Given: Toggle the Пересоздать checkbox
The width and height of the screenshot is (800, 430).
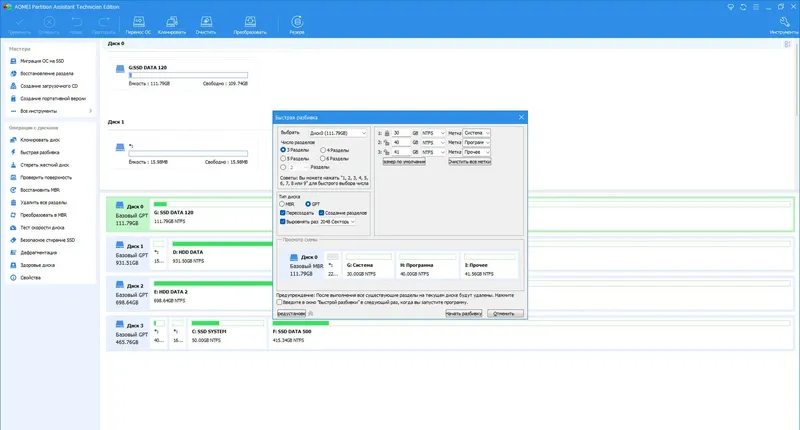Looking at the screenshot, I should coord(283,213).
